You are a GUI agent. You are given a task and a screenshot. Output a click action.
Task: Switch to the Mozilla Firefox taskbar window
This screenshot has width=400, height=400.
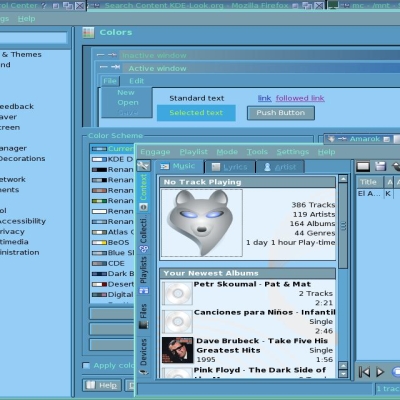[197, 5]
